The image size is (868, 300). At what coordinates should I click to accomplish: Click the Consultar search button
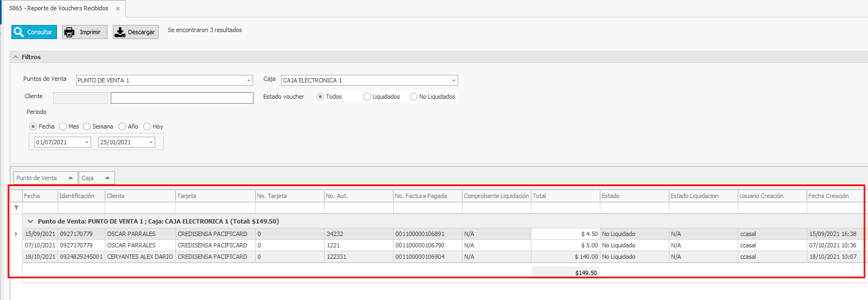click(34, 32)
